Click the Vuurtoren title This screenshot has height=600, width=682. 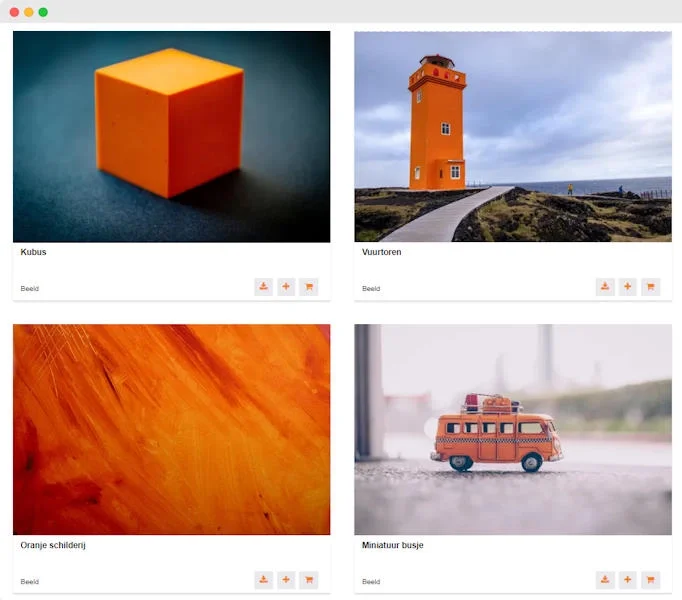[x=381, y=252]
